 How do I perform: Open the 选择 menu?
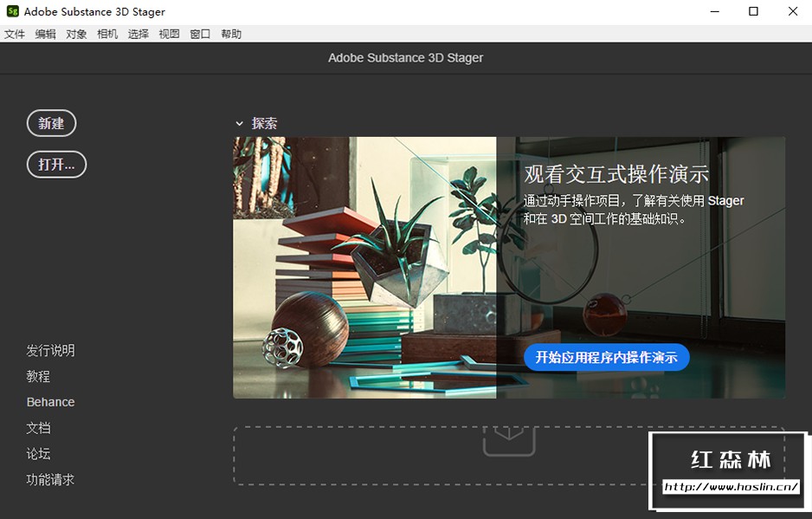coord(139,34)
